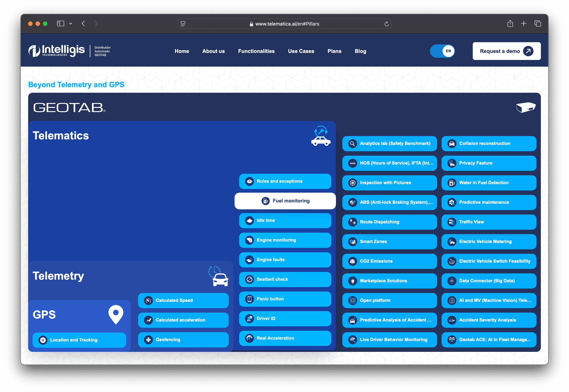Click the Driver ID icon
569x392 pixels.
(x=249, y=319)
